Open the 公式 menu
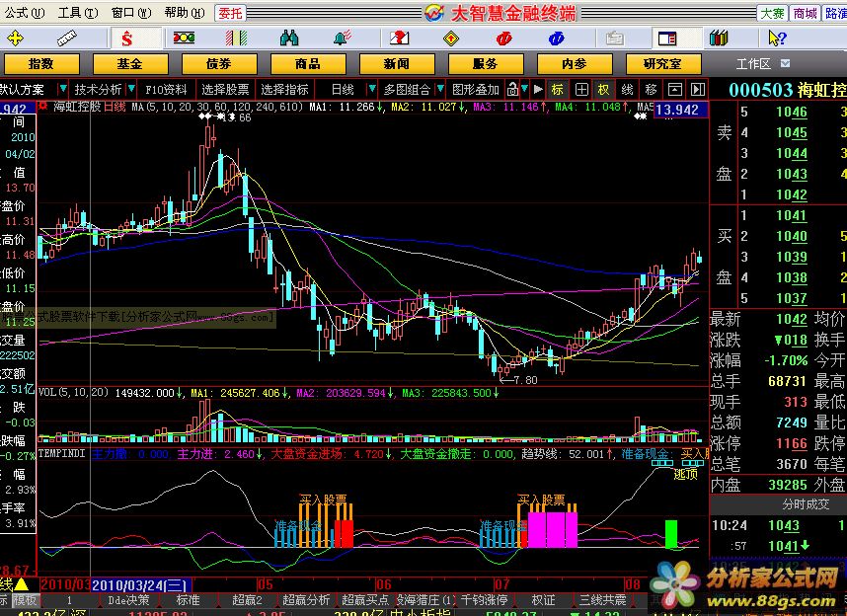The image size is (847, 616). pyautogui.click(x=25, y=13)
